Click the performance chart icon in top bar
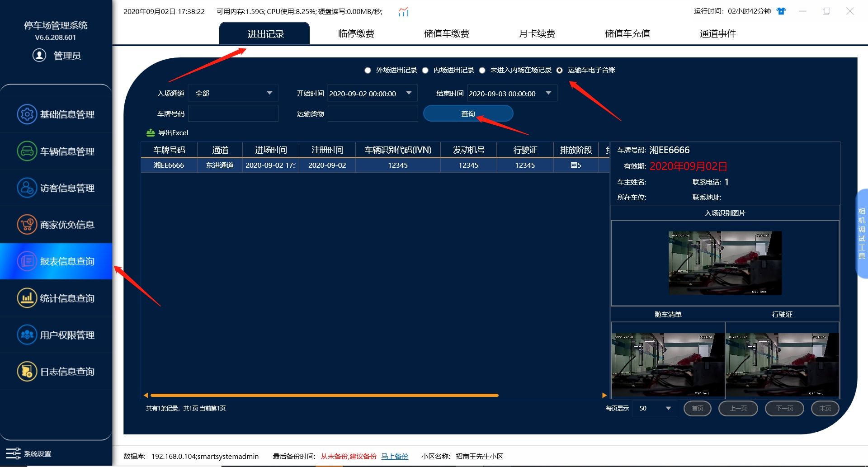The image size is (868, 467). (404, 12)
